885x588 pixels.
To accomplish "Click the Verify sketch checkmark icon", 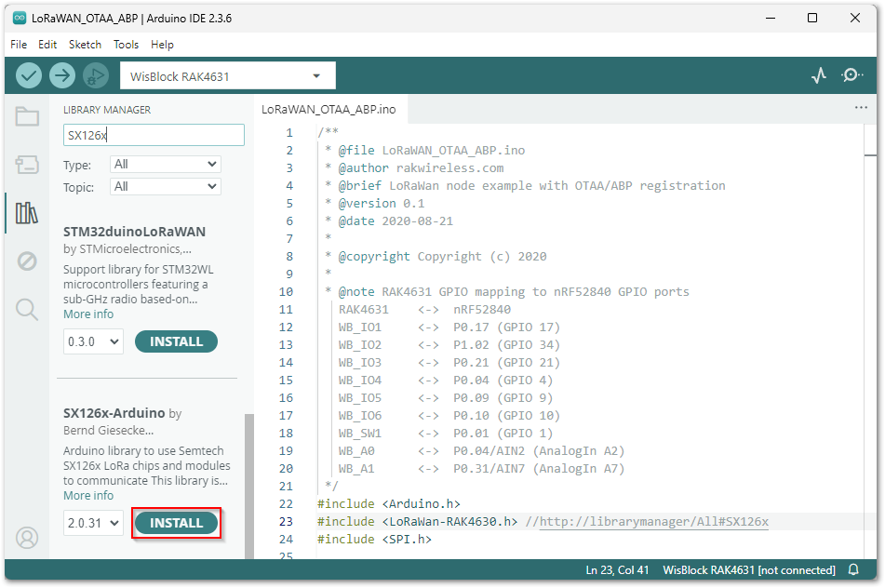I will [29, 75].
